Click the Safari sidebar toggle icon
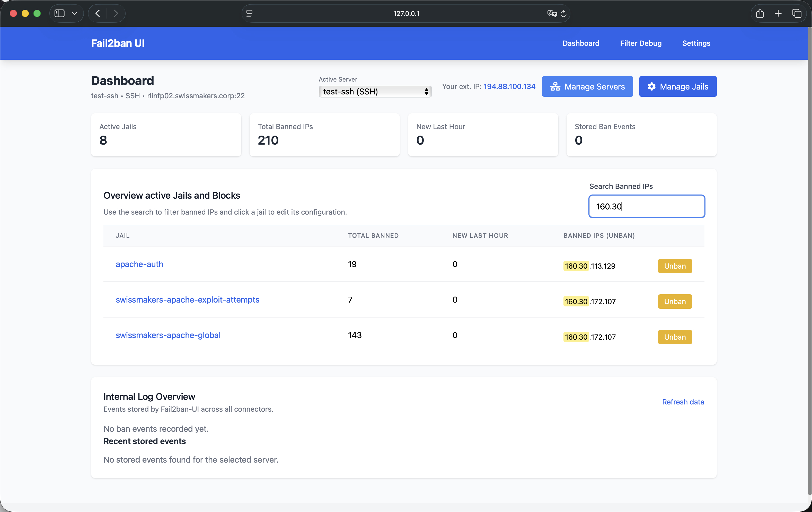 59,13
